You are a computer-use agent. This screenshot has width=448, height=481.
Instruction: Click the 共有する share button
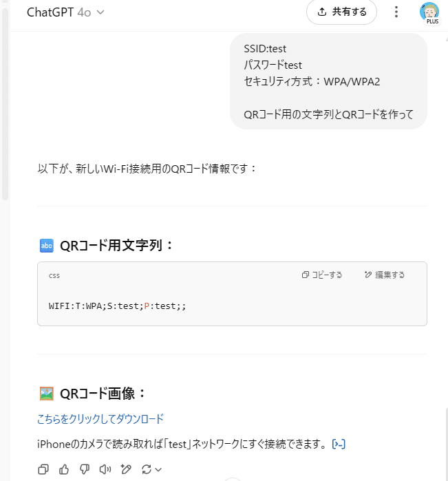tap(342, 12)
